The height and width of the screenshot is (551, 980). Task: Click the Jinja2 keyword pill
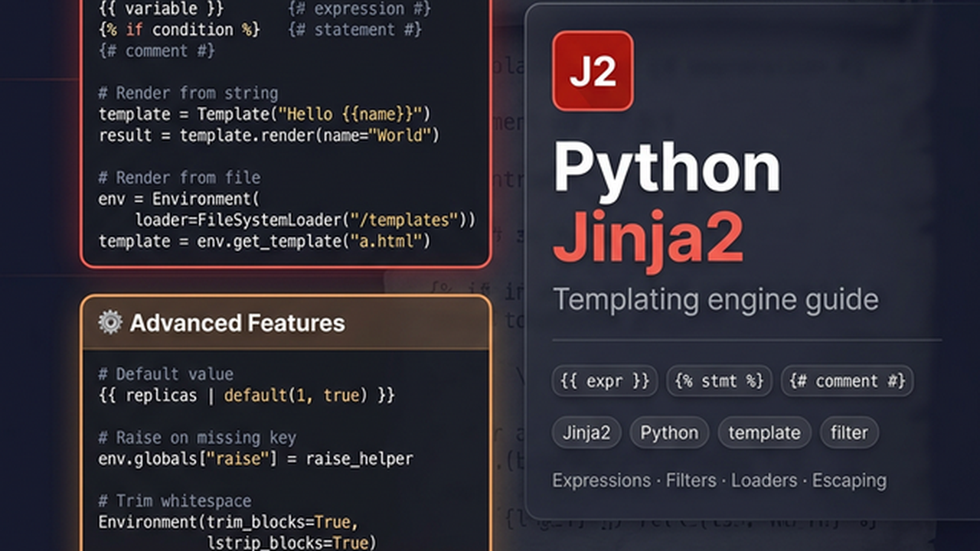tap(586, 432)
